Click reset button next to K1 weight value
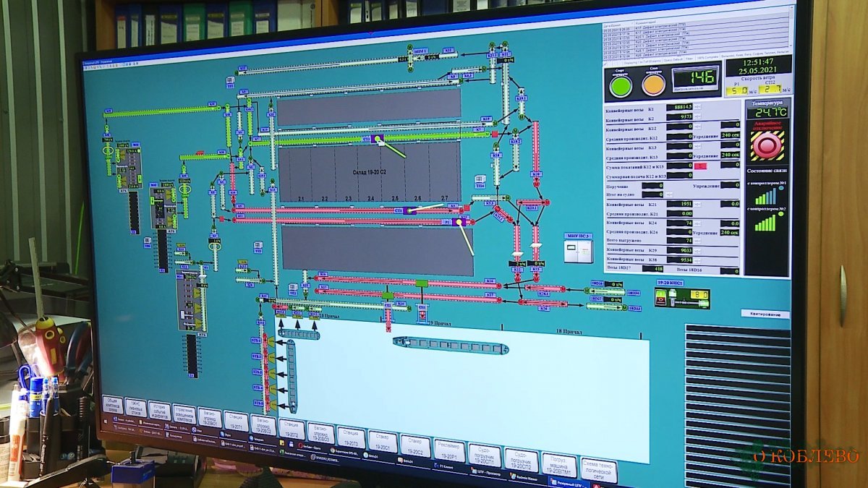The width and height of the screenshot is (868, 488). click(x=697, y=107)
